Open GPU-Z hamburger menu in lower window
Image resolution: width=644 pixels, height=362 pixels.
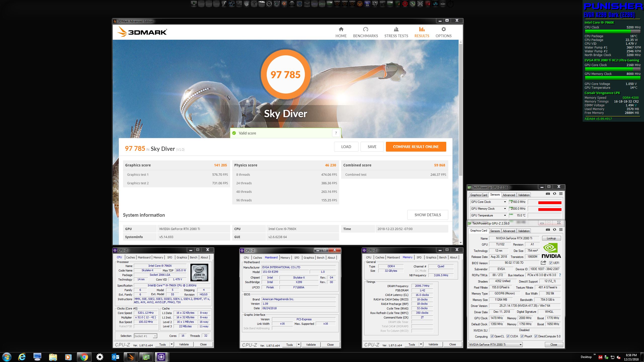tap(561, 230)
